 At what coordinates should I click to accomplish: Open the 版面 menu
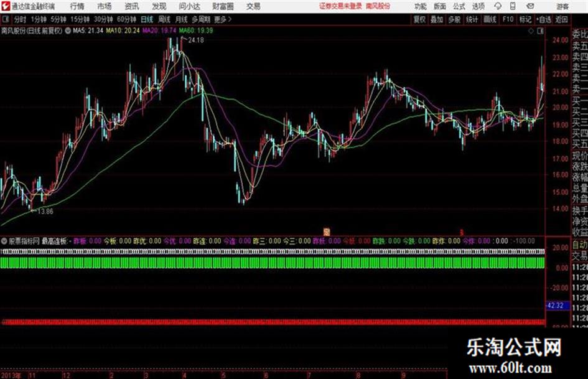[x=440, y=6]
